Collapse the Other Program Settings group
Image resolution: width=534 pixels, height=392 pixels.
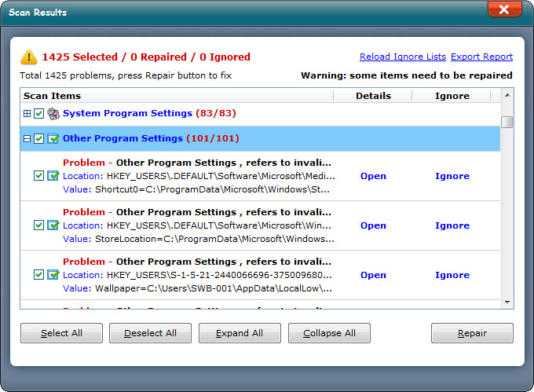click(27, 138)
